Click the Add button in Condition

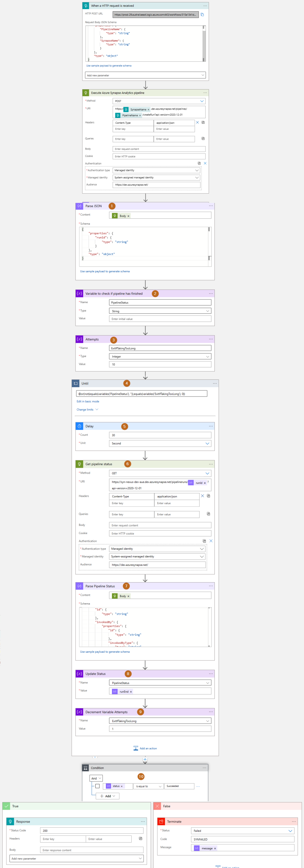pos(108,796)
